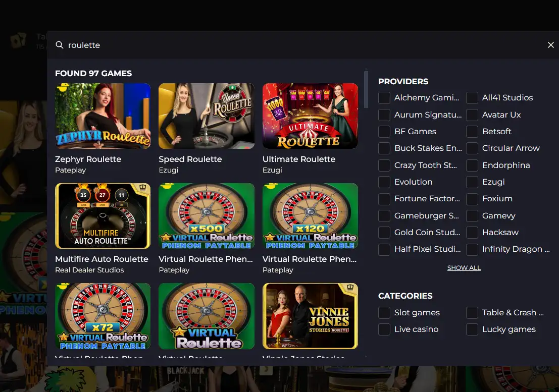This screenshot has height=392, width=559.
Task: Check the BF Games provider checkbox
Action: pos(384,131)
